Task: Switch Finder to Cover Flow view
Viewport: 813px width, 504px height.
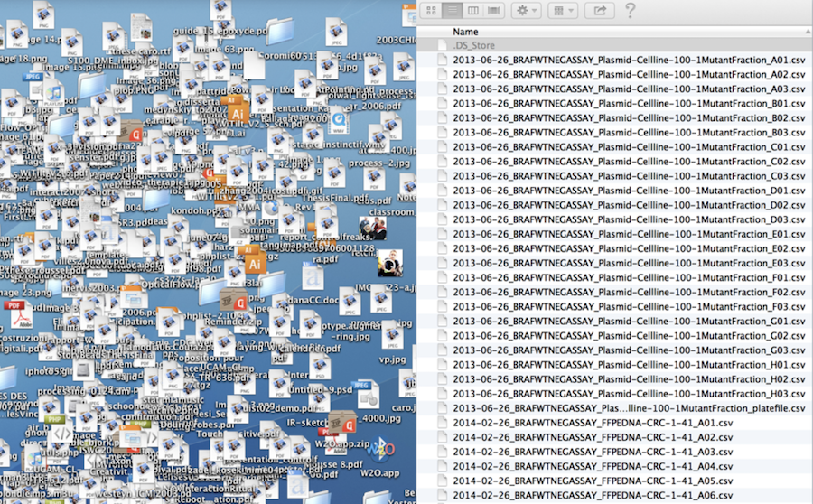Action: (x=494, y=10)
